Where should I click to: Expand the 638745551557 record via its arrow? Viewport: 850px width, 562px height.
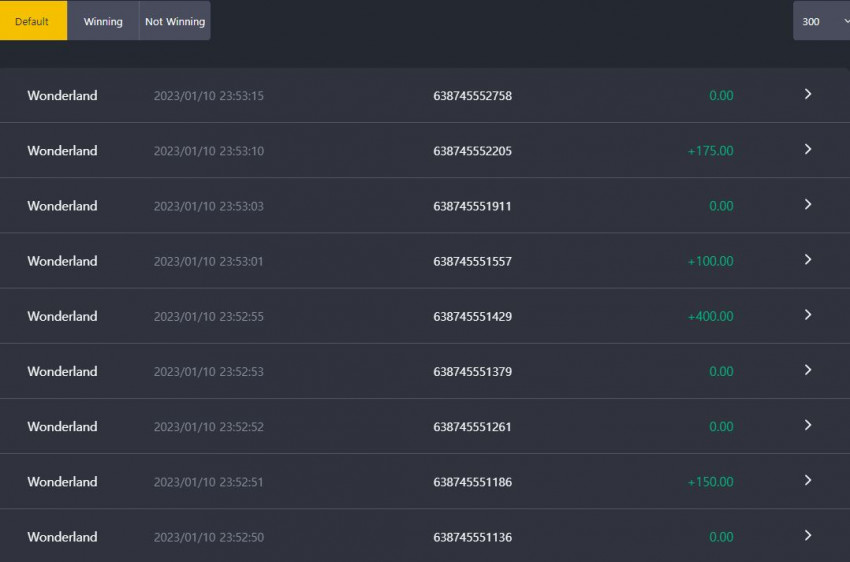[x=808, y=260]
